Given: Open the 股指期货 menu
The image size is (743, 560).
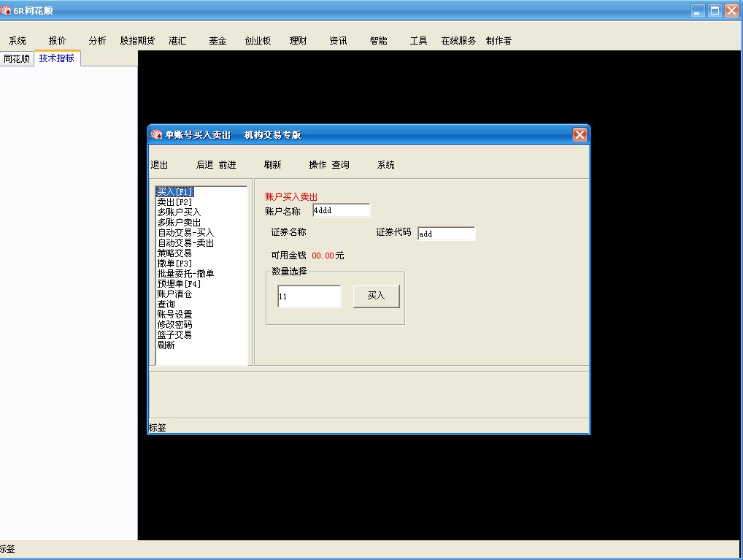Looking at the screenshot, I should [137, 41].
